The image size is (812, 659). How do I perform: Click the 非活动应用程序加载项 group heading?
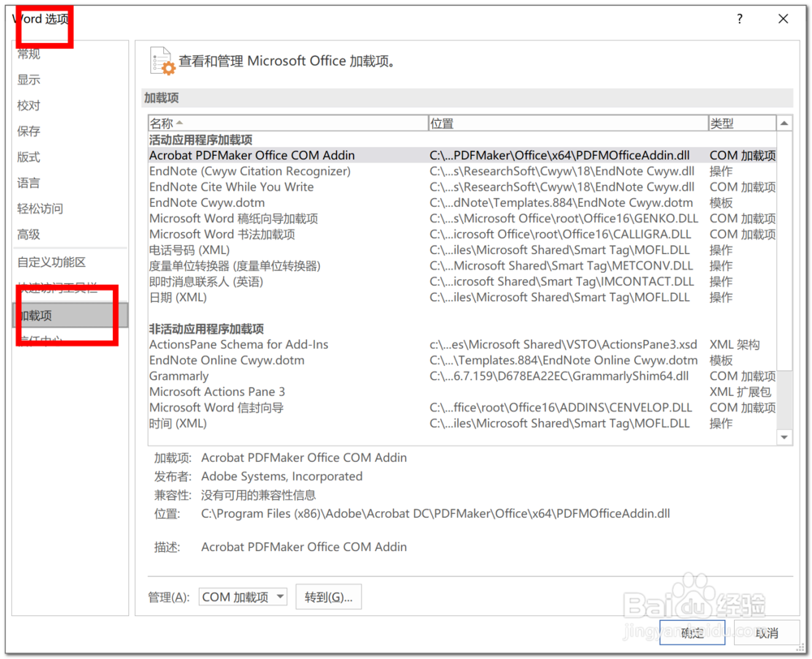click(206, 329)
